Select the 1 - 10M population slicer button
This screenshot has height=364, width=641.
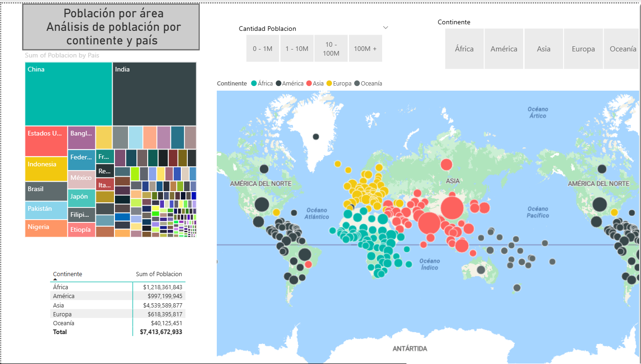coord(297,49)
